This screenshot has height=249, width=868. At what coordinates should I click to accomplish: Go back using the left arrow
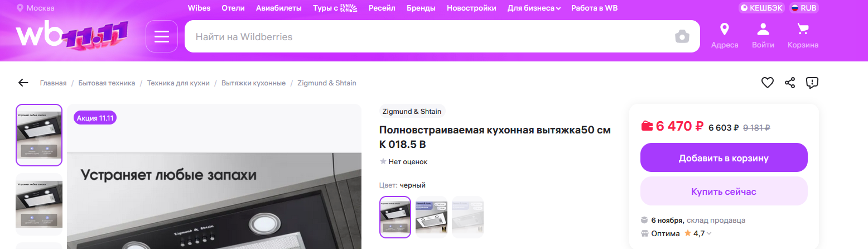[x=23, y=83]
